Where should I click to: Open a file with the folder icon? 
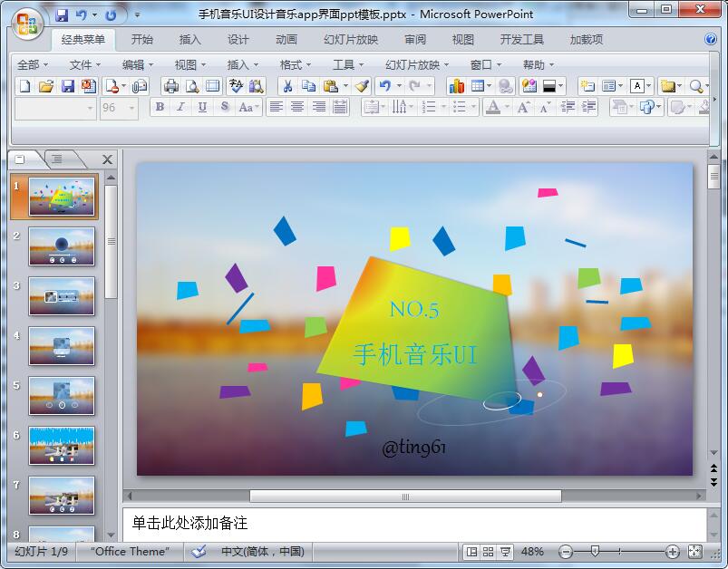pos(46,86)
